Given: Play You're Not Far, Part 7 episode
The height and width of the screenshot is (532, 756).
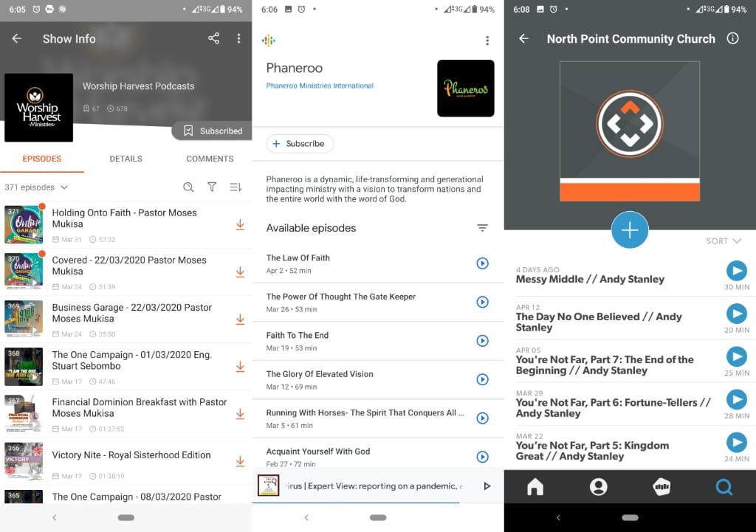Looking at the screenshot, I should pos(737,356).
